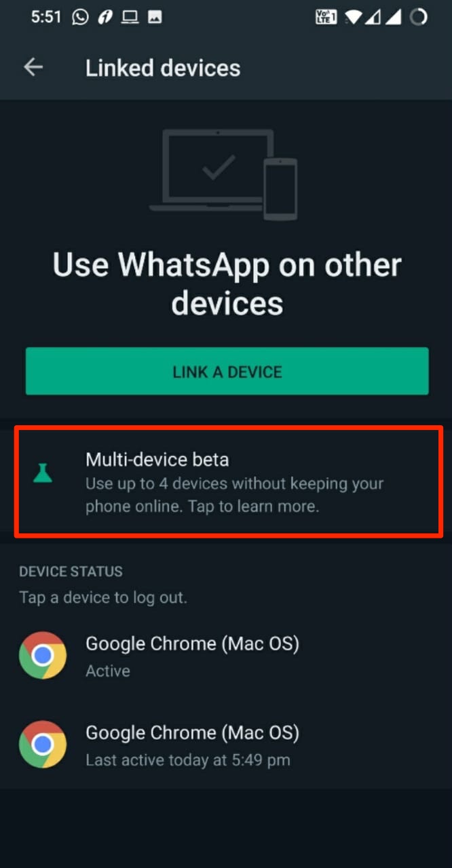The height and width of the screenshot is (868, 452).
Task: Tap the picture notification icon in status bar
Action: (154, 18)
